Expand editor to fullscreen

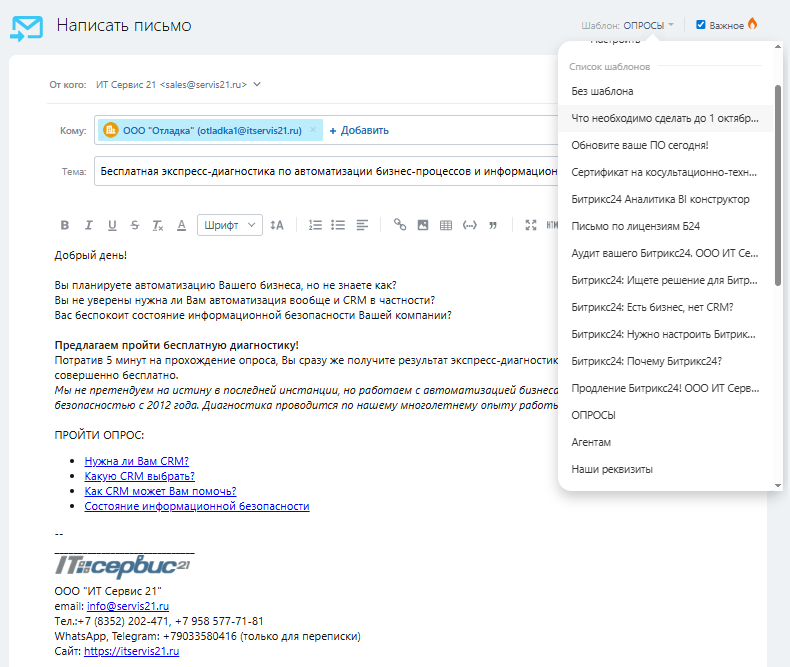click(x=531, y=225)
